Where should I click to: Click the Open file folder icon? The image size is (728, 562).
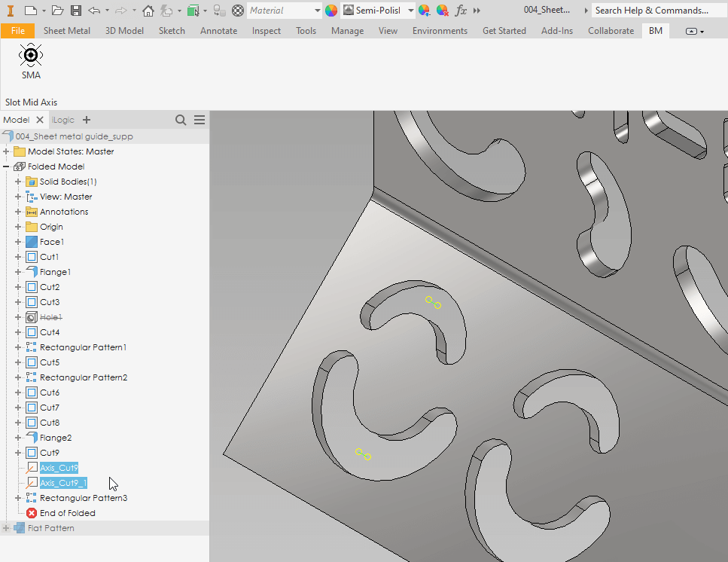[x=59, y=11]
